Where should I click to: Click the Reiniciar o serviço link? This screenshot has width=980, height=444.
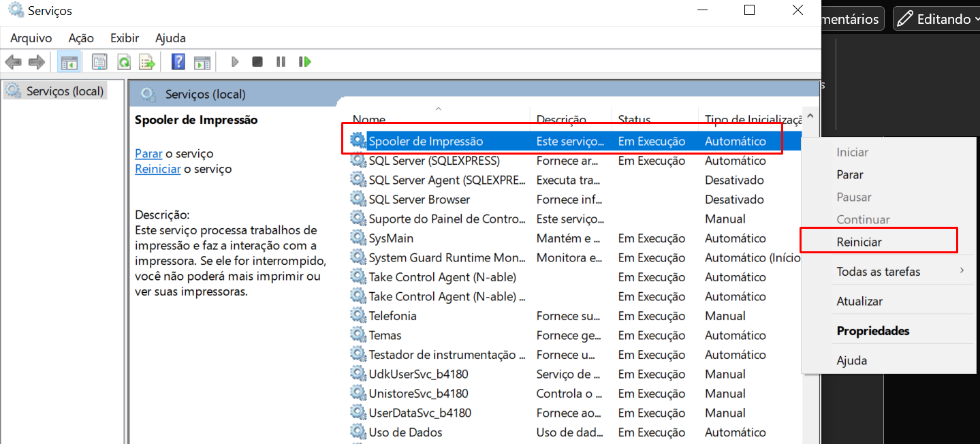157,169
